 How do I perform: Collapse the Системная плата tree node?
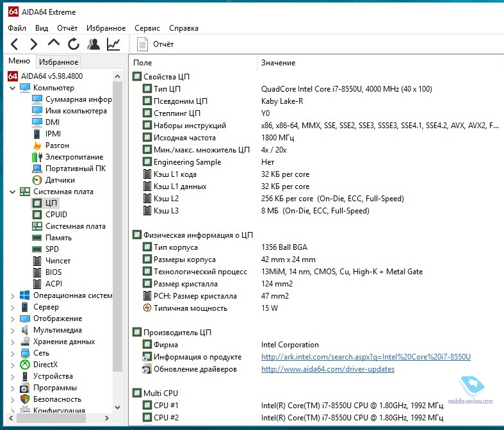tap(13, 192)
